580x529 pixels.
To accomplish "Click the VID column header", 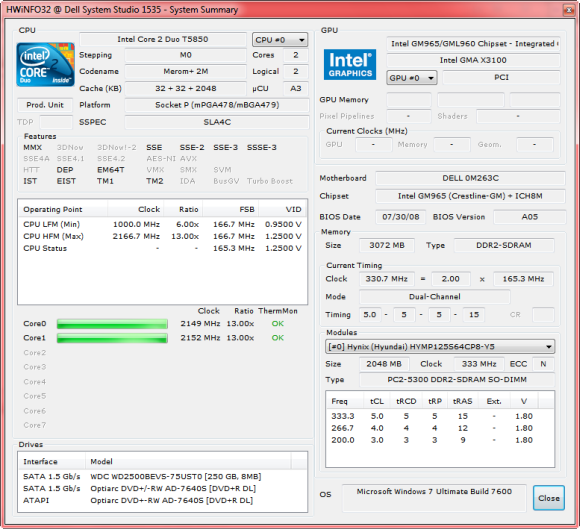I will click(x=283, y=209).
